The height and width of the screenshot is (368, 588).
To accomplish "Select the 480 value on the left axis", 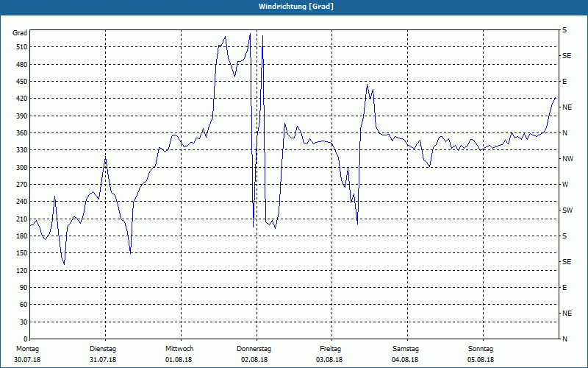I will click(21, 65).
